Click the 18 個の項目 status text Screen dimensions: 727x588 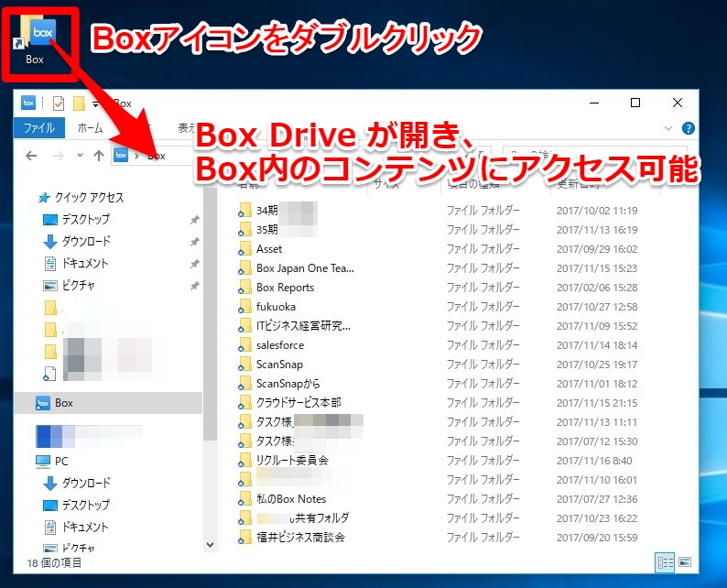point(54,563)
